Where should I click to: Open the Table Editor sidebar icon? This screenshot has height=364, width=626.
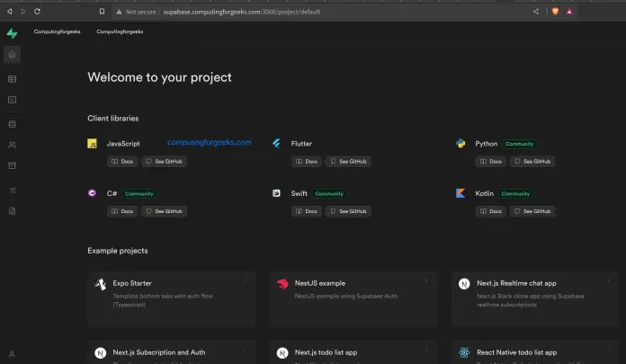[x=12, y=79]
